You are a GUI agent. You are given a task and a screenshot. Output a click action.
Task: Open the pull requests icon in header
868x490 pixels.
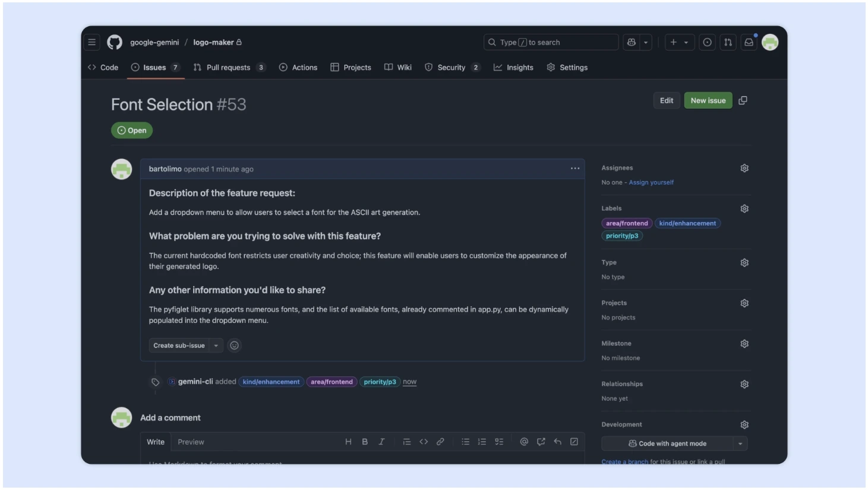click(728, 42)
